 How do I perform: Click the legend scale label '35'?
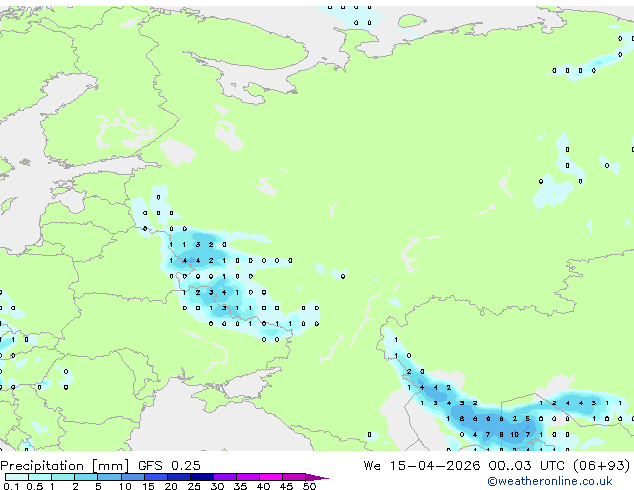(240, 486)
